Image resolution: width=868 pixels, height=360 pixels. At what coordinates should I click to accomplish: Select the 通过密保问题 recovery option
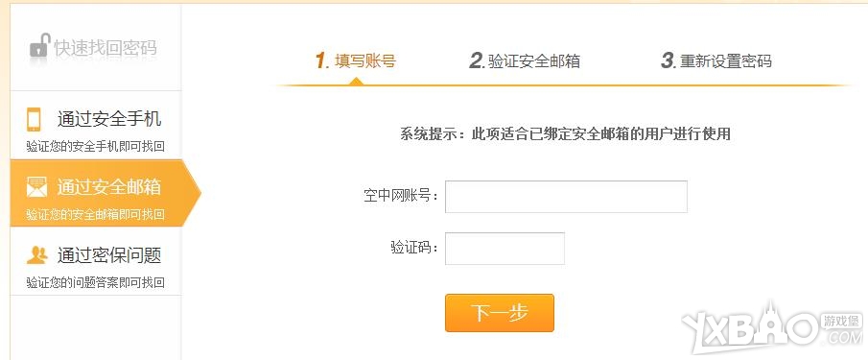coord(96,261)
